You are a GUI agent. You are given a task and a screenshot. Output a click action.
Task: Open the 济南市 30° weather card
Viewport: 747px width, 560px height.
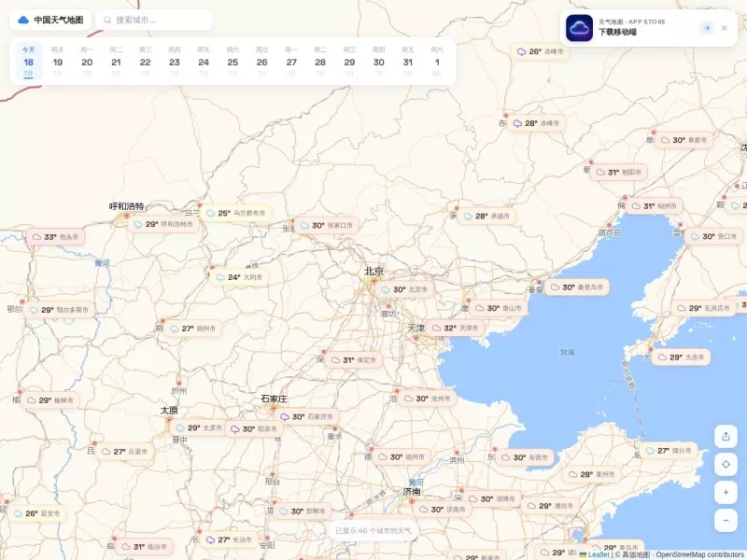[442, 510]
